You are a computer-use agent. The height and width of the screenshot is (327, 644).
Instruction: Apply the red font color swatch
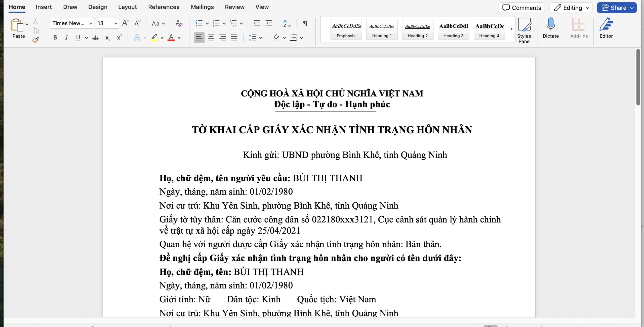tap(171, 38)
